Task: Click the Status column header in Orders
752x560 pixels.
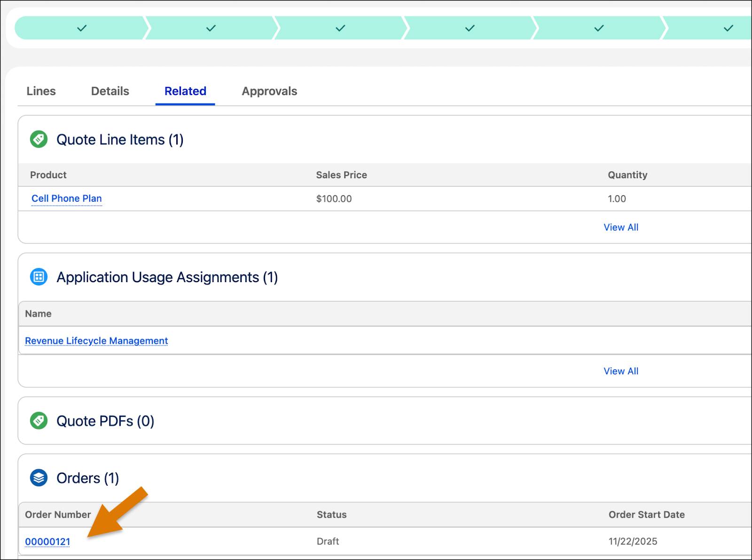Action: pyautogui.click(x=331, y=514)
